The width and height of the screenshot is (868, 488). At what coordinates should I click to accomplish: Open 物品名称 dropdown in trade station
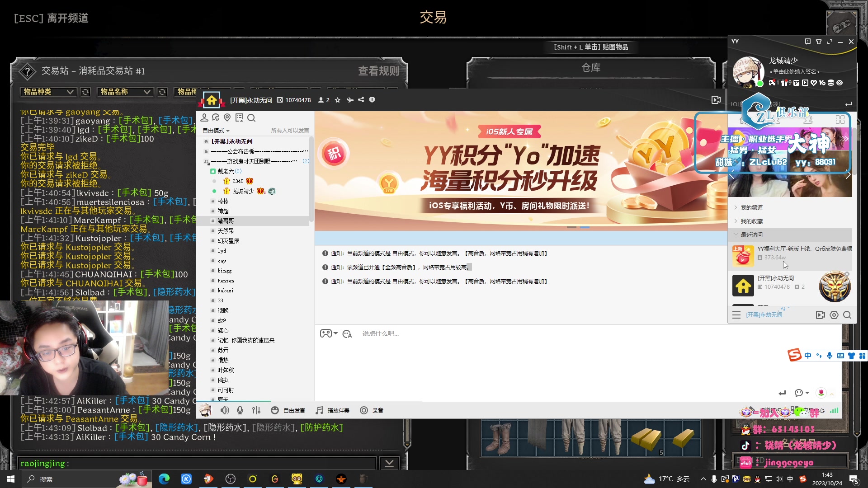125,92
